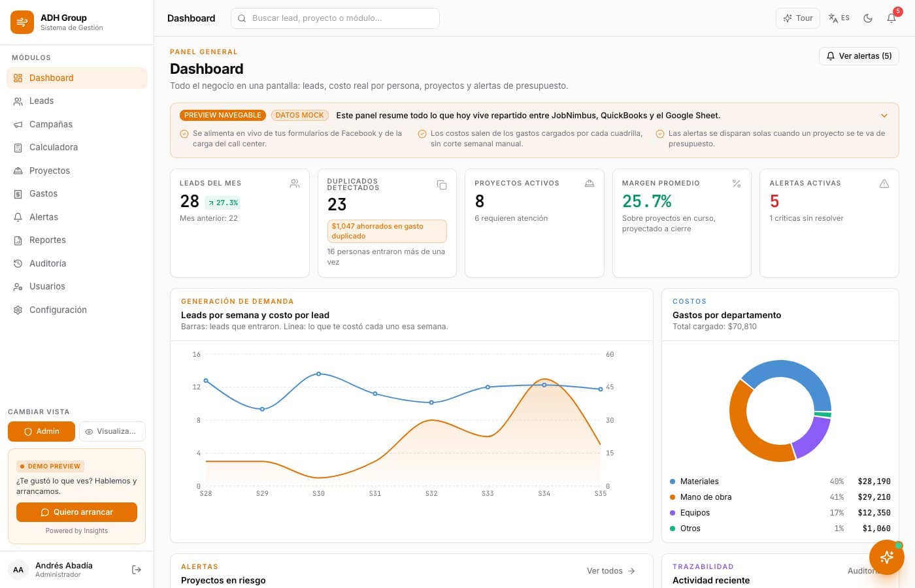
Task: Click the 'PREVIEW NAVEGABLE' tag
Action: point(223,115)
